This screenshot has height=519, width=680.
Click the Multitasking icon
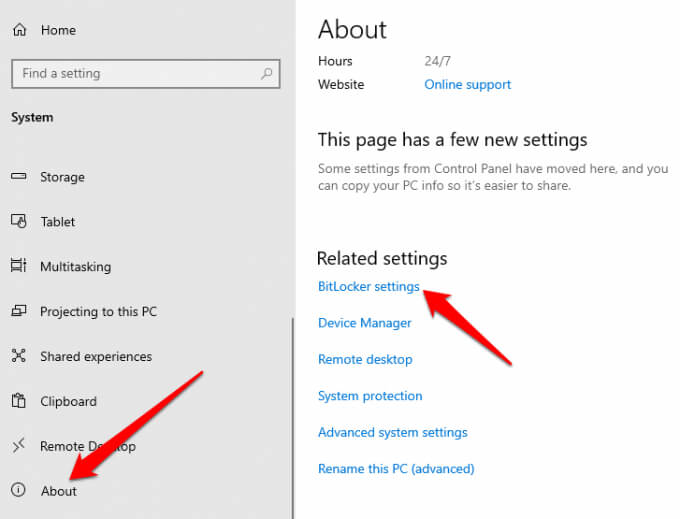tap(18, 266)
